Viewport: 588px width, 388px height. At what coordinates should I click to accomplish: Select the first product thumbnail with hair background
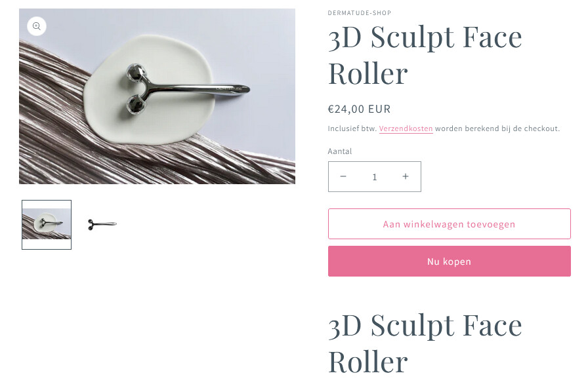click(x=47, y=224)
